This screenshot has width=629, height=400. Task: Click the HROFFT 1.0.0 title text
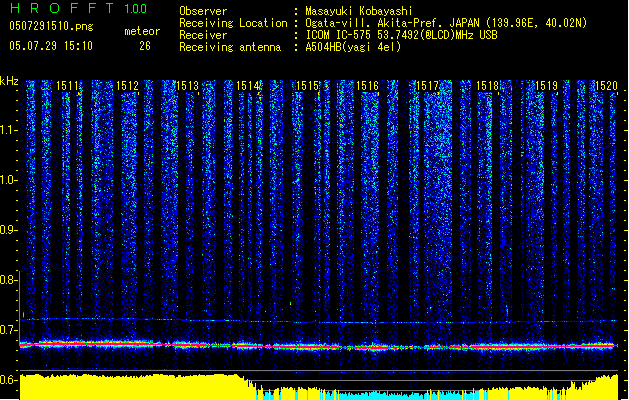coord(78,8)
